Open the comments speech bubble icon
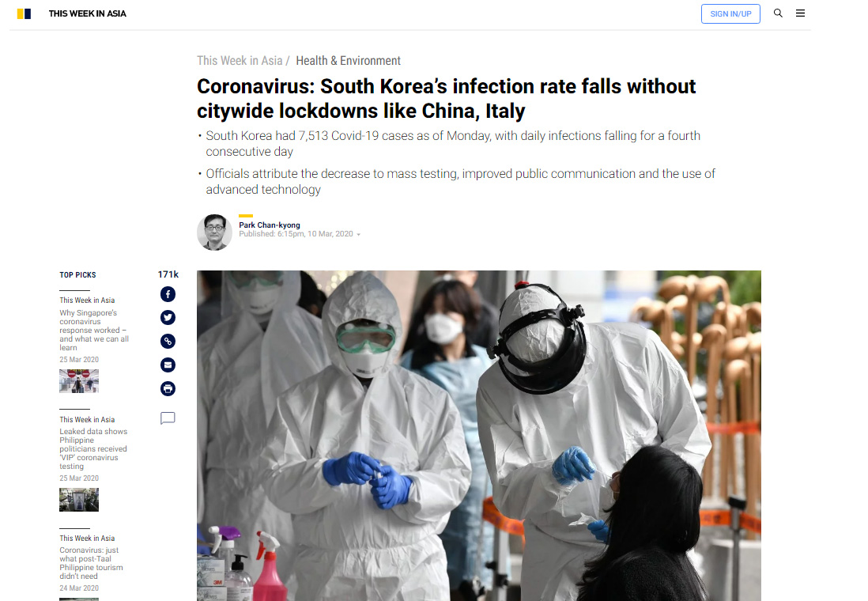Screen dimensions: 868x601 click(x=168, y=418)
